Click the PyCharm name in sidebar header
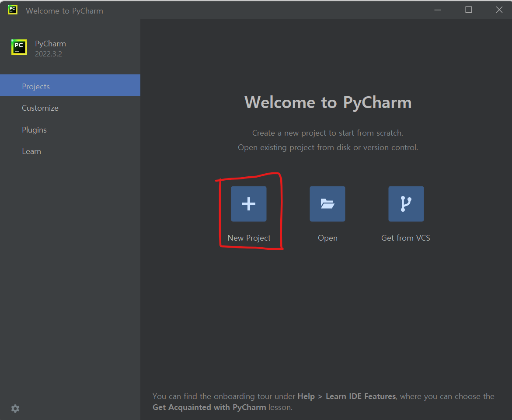The height and width of the screenshot is (420, 512). pyautogui.click(x=50, y=44)
